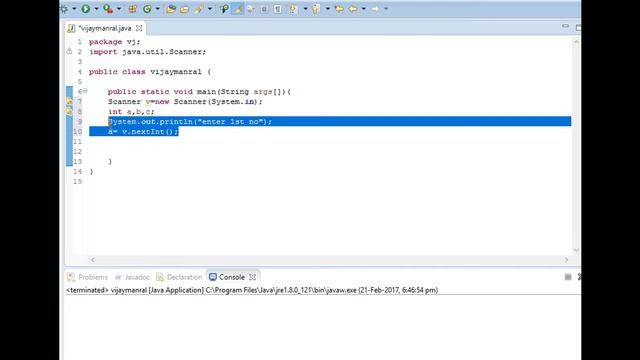Click the Previous Annotation up-arrow icon
The image size is (640, 360).
pos(316,9)
